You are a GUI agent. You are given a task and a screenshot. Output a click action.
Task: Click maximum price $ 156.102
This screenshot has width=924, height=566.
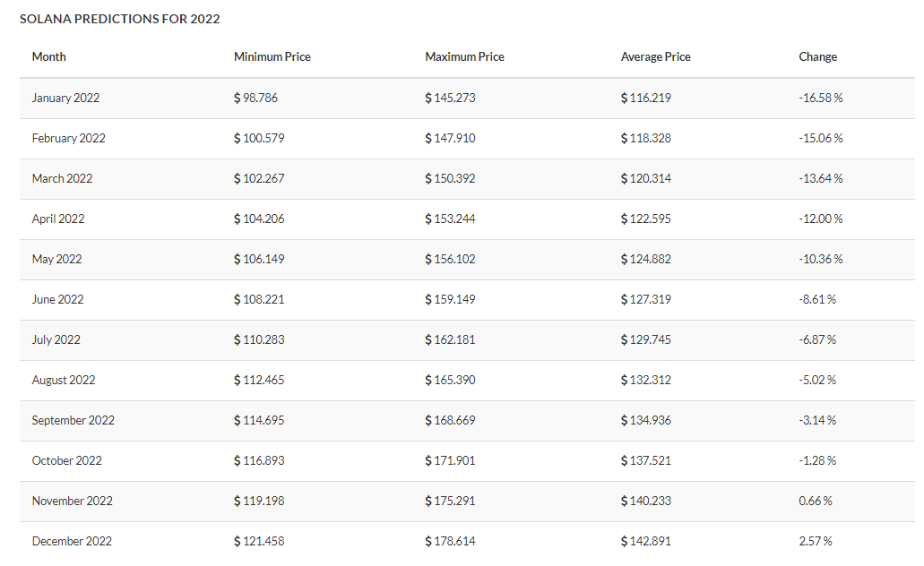(450, 259)
